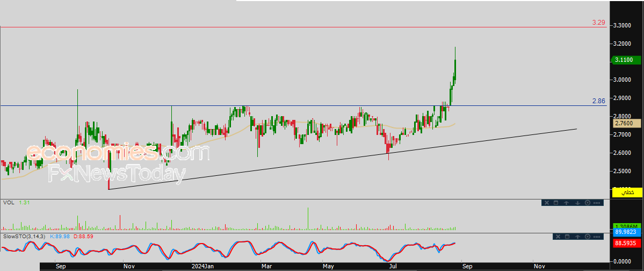
Task: Click the 3.2000 price axis label
Action: click(622, 43)
